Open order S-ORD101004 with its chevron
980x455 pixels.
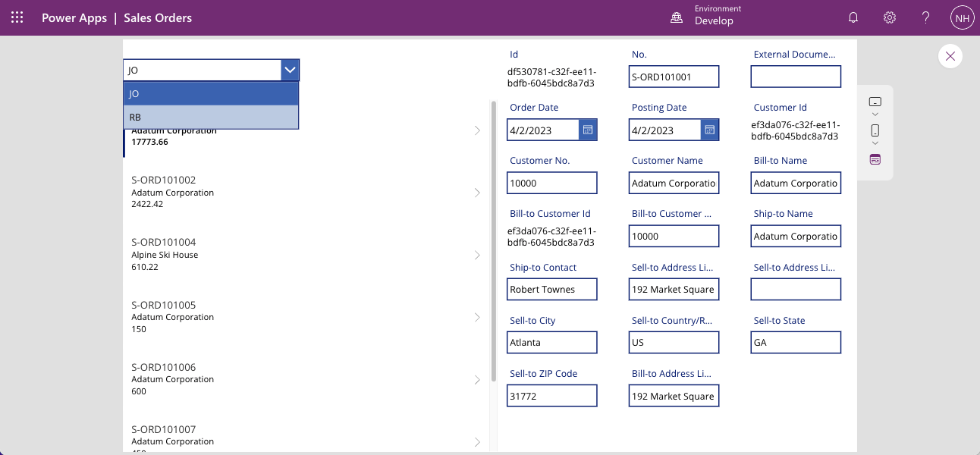point(477,255)
